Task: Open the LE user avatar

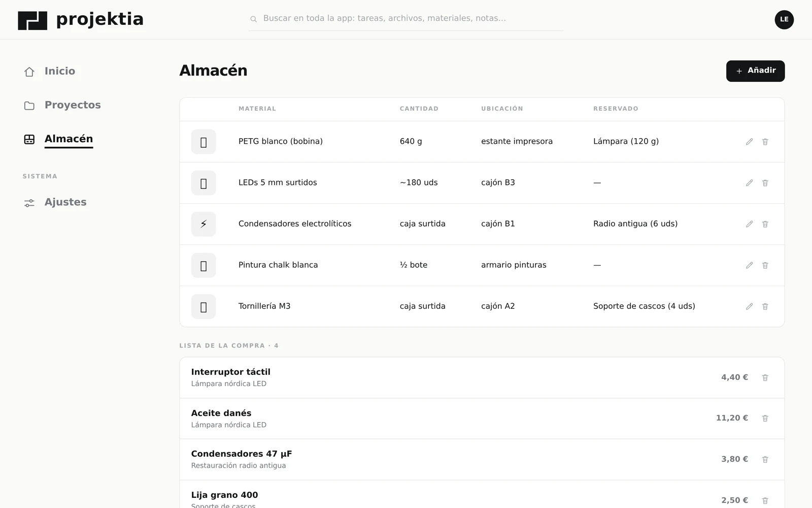Action: (x=784, y=19)
